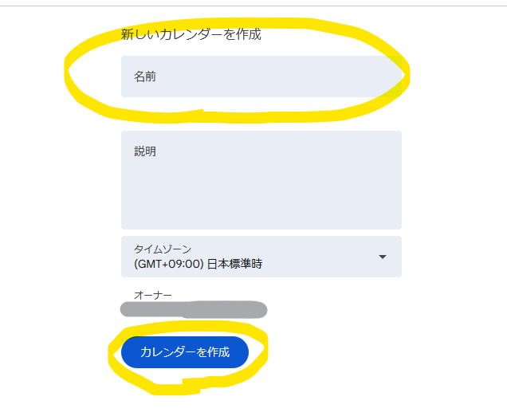The image size is (507, 420).
Task: Click the 新しいカレンダーを作成 heading
Action: click(191, 34)
